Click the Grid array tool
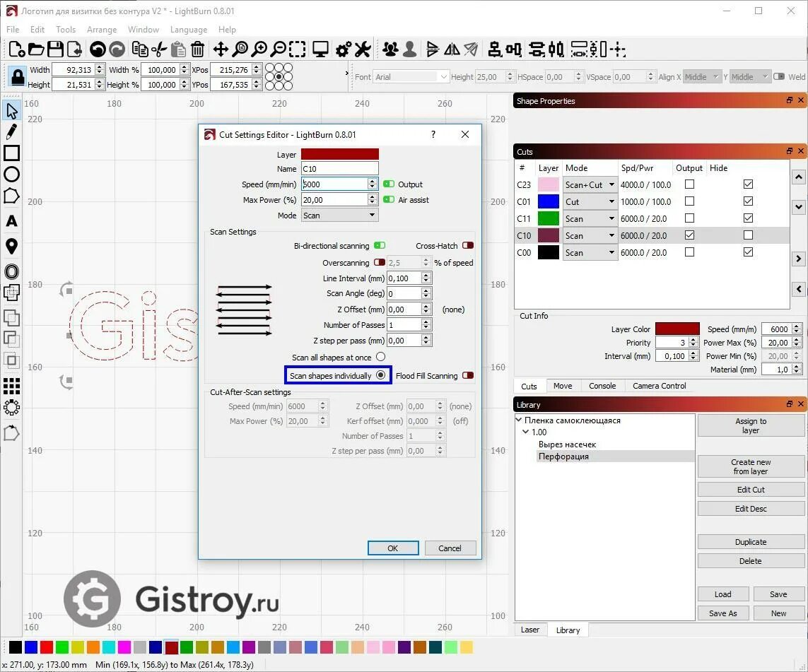 [12, 386]
